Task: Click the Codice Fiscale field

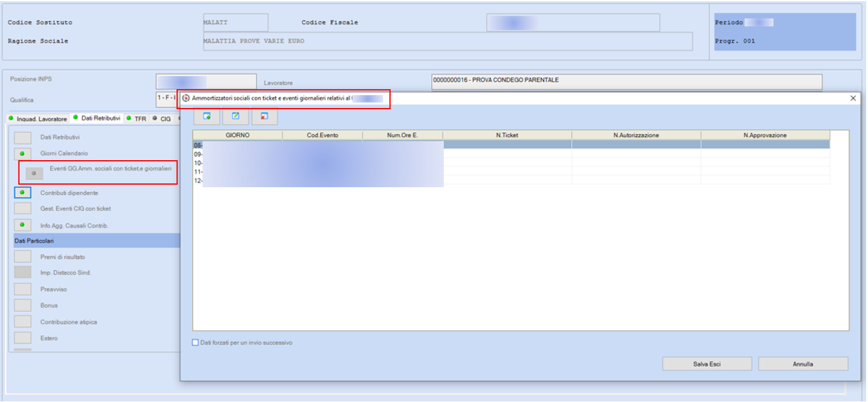Action: point(573,23)
